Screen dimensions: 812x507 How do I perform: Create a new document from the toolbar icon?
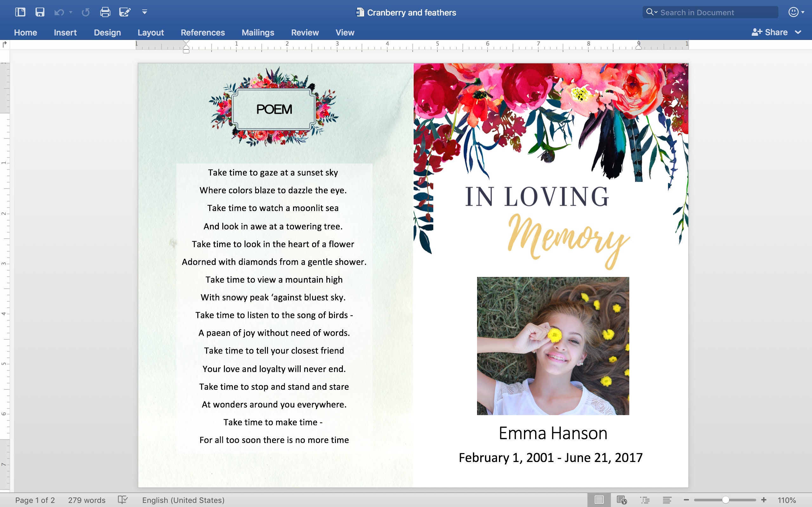click(20, 12)
